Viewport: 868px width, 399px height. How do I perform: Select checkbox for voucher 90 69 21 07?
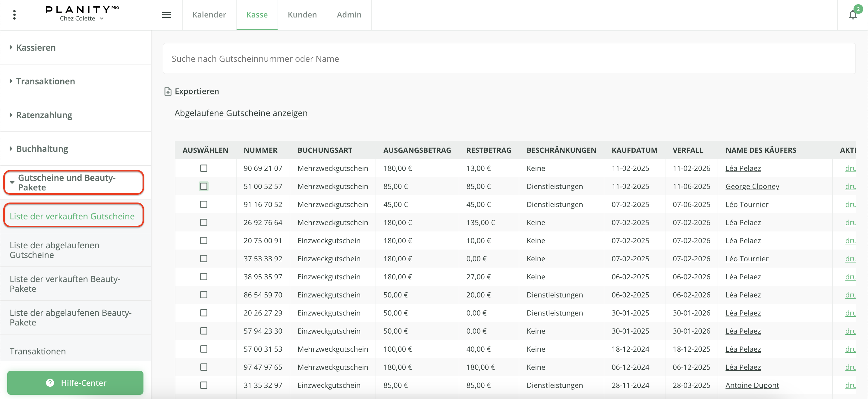point(203,168)
